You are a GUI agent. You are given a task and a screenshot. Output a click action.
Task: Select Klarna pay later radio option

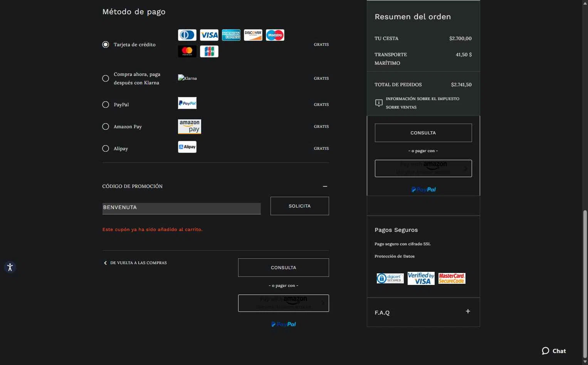point(106,79)
